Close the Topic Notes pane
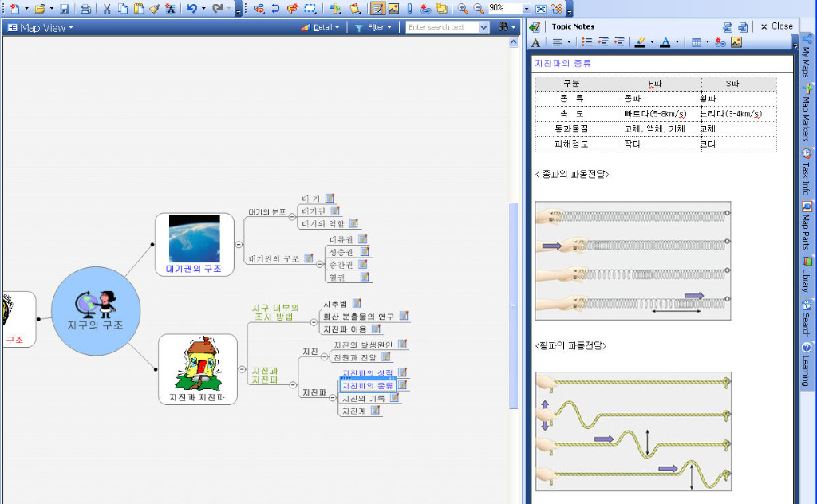817x504 pixels. pyautogui.click(x=776, y=26)
